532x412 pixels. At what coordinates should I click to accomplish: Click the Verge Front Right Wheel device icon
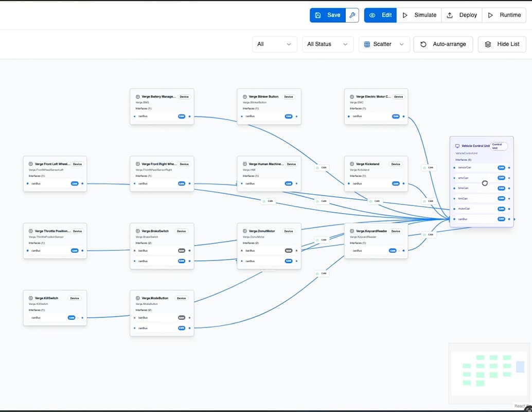[138, 164]
